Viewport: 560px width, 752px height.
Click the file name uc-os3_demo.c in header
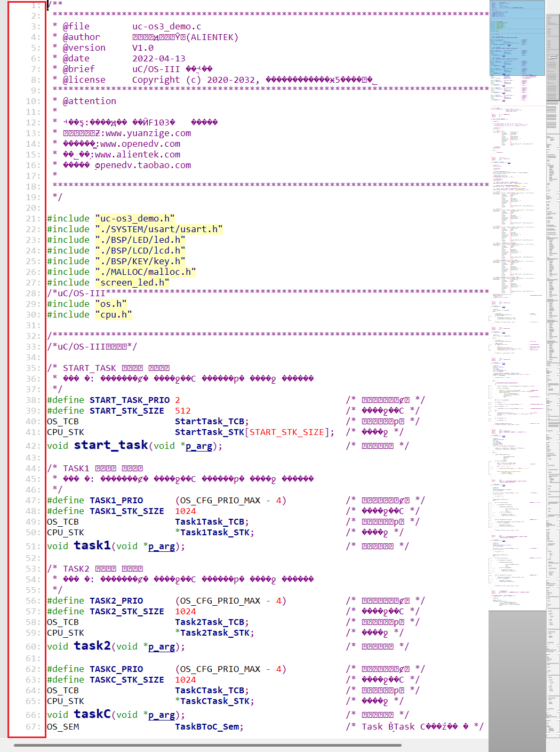pyautogui.click(x=167, y=26)
